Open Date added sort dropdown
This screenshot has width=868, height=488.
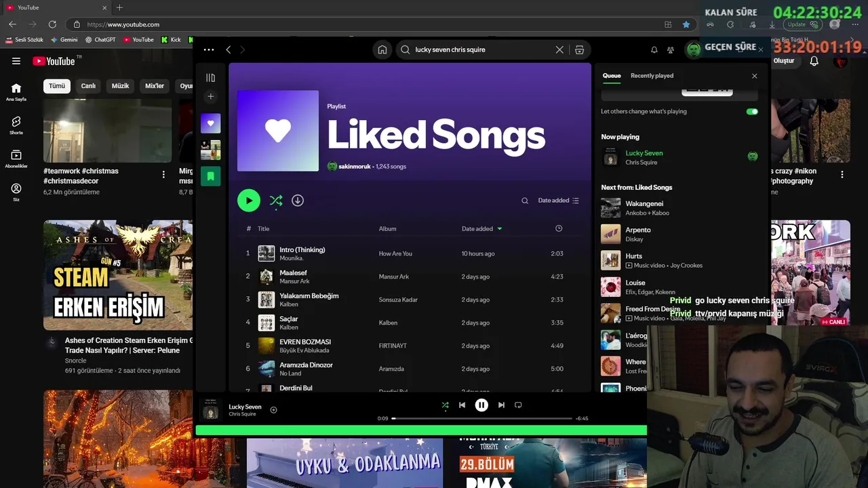pos(558,201)
